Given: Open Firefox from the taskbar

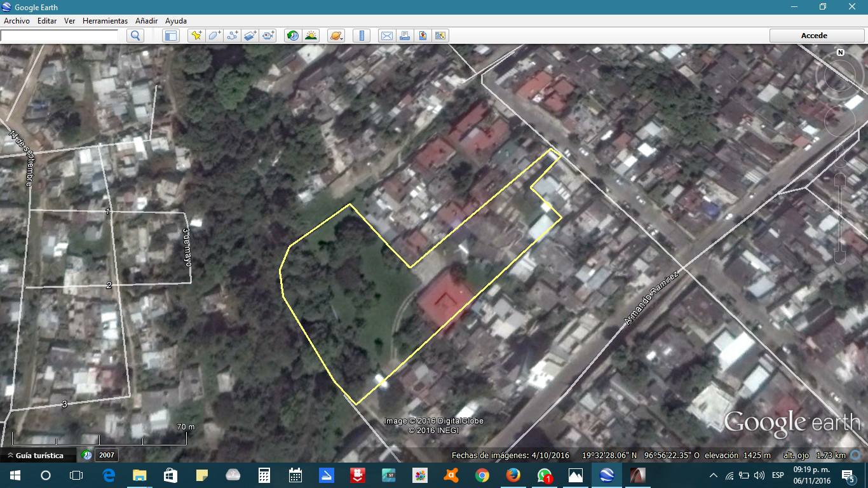Looking at the screenshot, I should coord(512,474).
